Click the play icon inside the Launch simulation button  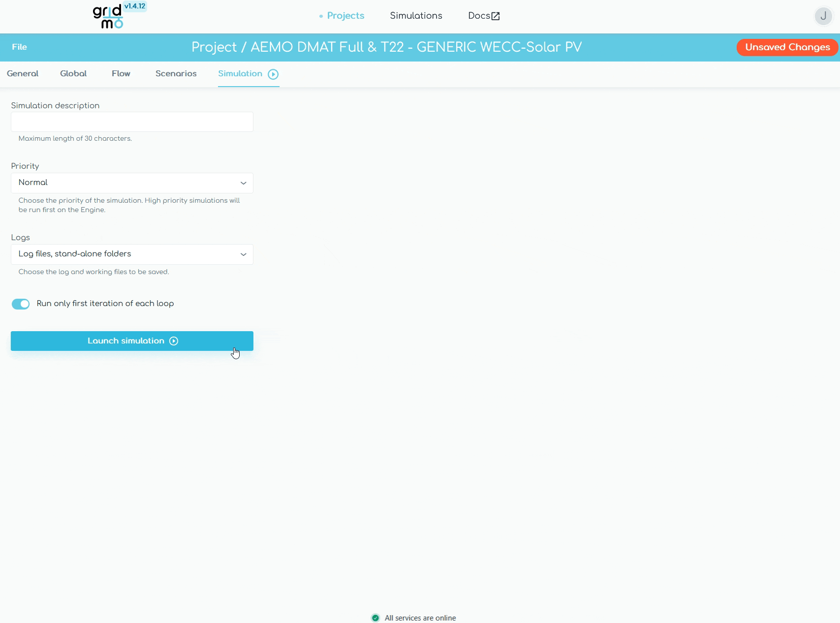point(174,341)
